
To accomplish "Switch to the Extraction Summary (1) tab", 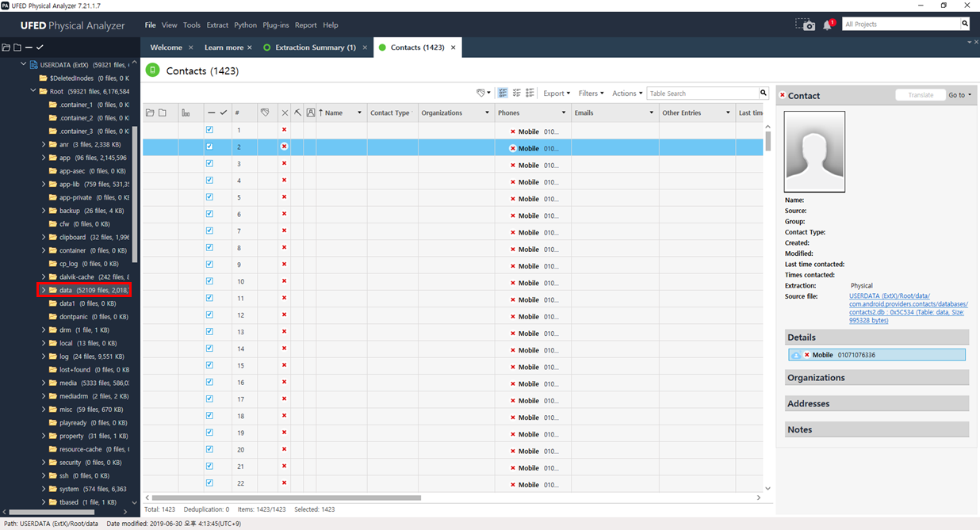I will click(x=316, y=48).
